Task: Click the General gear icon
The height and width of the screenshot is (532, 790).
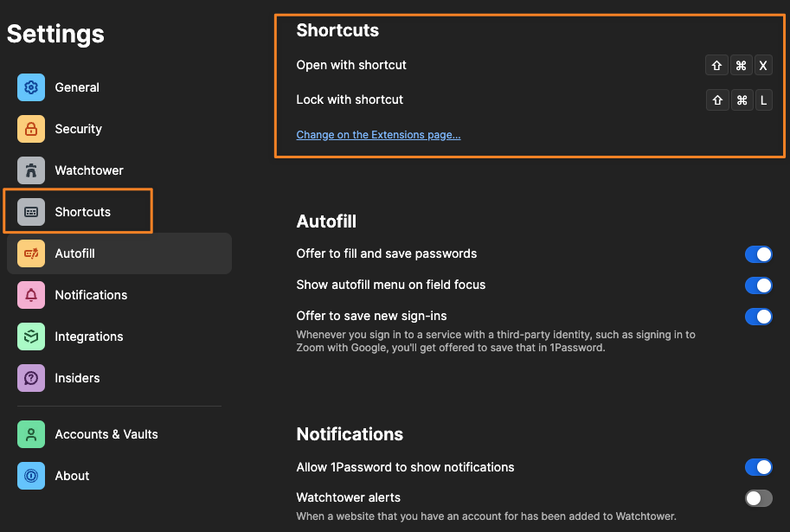Action: point(31,87)
